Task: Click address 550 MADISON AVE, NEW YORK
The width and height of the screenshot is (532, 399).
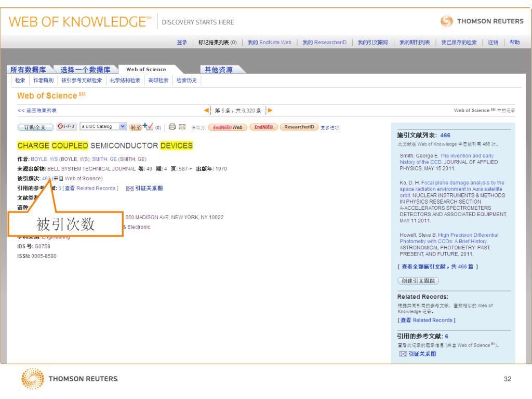Action: (x=175, y=218)
